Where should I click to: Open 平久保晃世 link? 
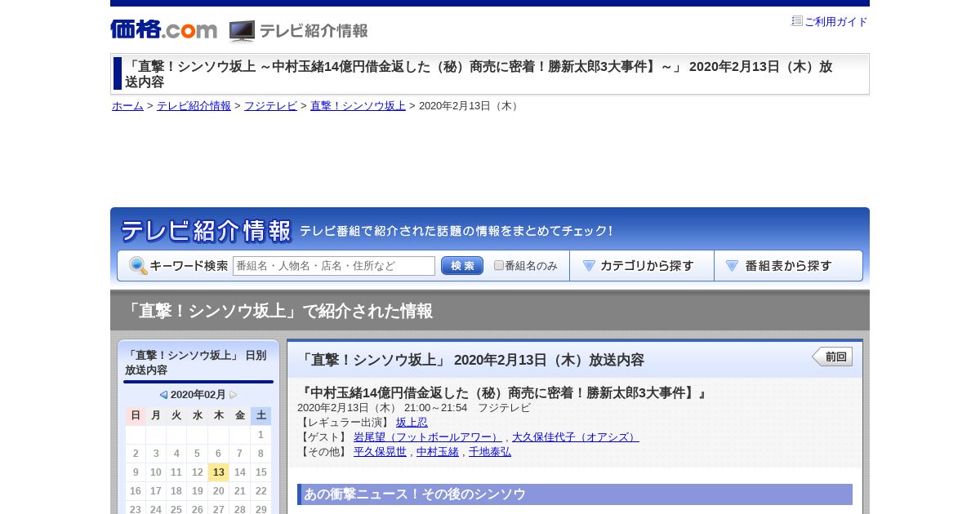pyautogui.click(x=380, y=452)
